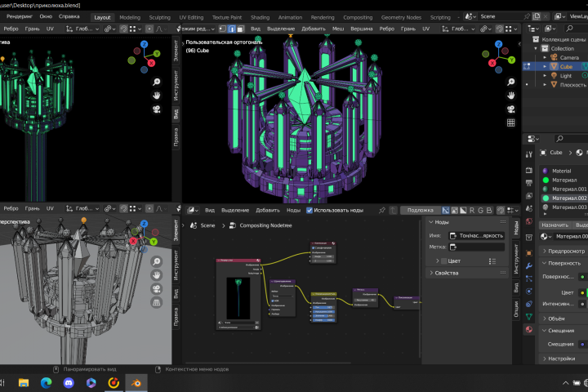The height and width of the screenshot is (392, 588).
Task: Pin the compositor node tree
Action: click(381, 210)
